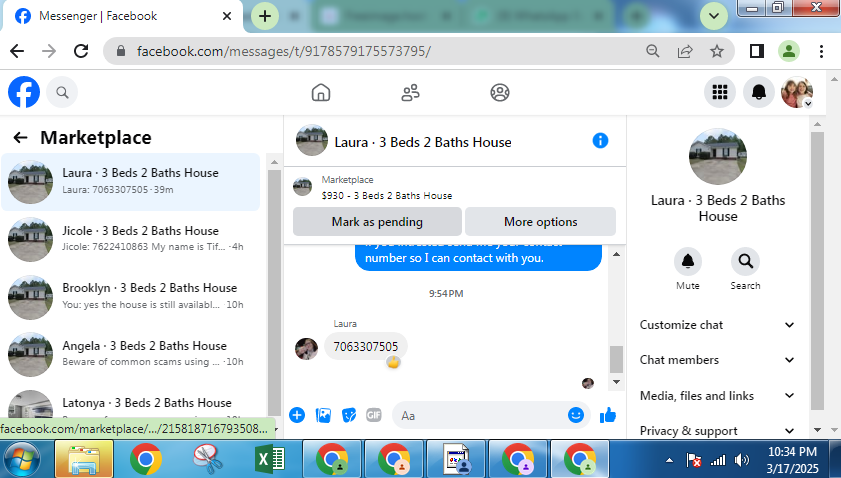841x478 pixels.
Task: Open Latonya conversation in list
Action: click(130, 403)
